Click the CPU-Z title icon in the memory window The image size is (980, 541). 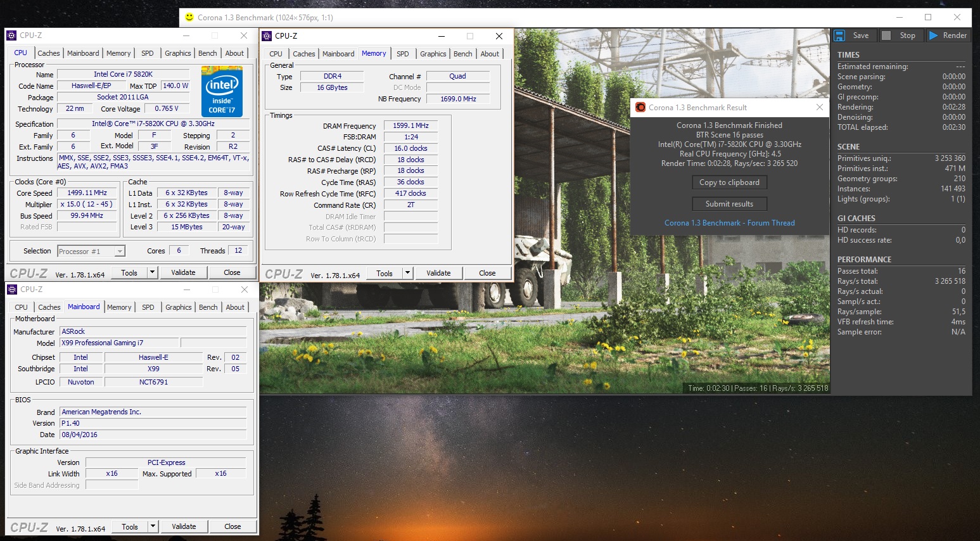267,36
